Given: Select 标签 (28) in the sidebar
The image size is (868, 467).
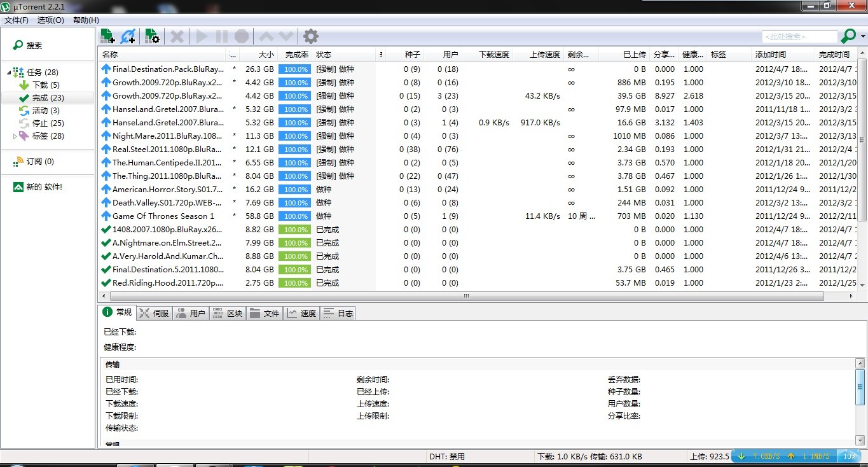Looking at the screenshot, I should pos(48,136).
